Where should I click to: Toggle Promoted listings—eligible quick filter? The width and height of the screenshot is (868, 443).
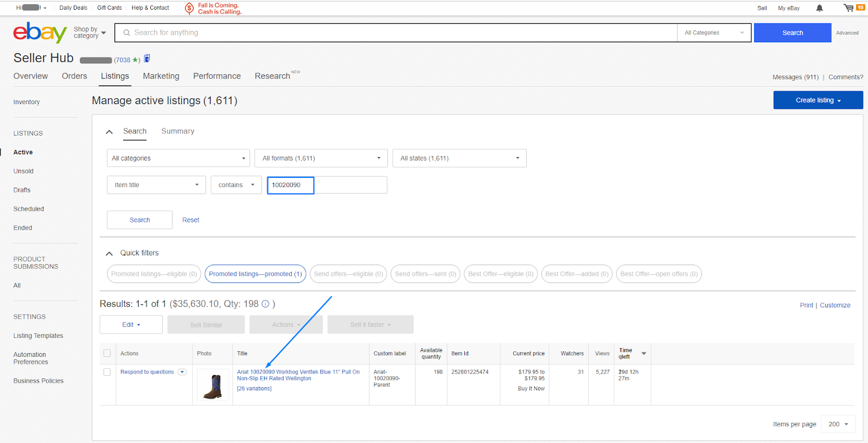click(x=154, y=274)
